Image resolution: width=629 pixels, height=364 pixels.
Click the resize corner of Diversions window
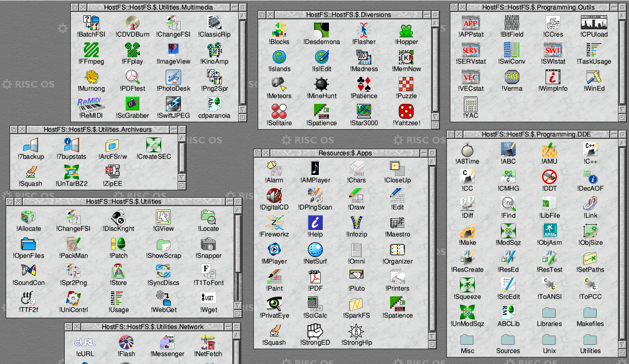435,125
